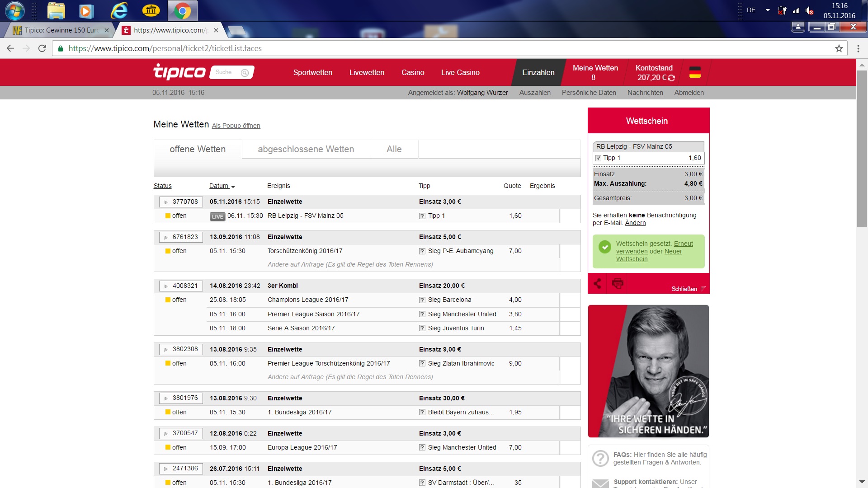Share the Wettschein via share icon

point(597,284)
